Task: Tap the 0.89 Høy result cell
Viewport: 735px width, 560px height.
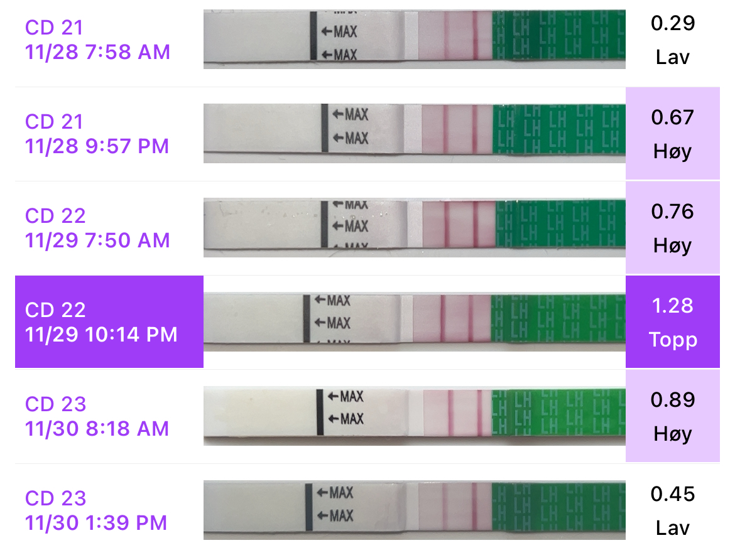Action: point(672,417)
